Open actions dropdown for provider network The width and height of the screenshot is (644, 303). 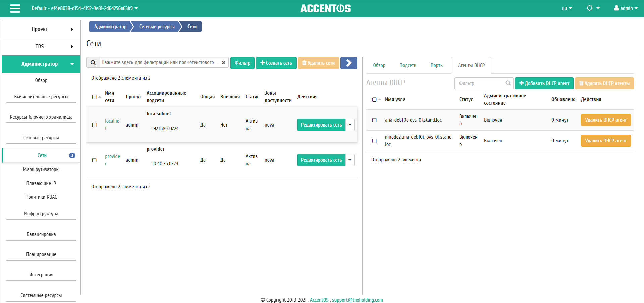(350, 160)
